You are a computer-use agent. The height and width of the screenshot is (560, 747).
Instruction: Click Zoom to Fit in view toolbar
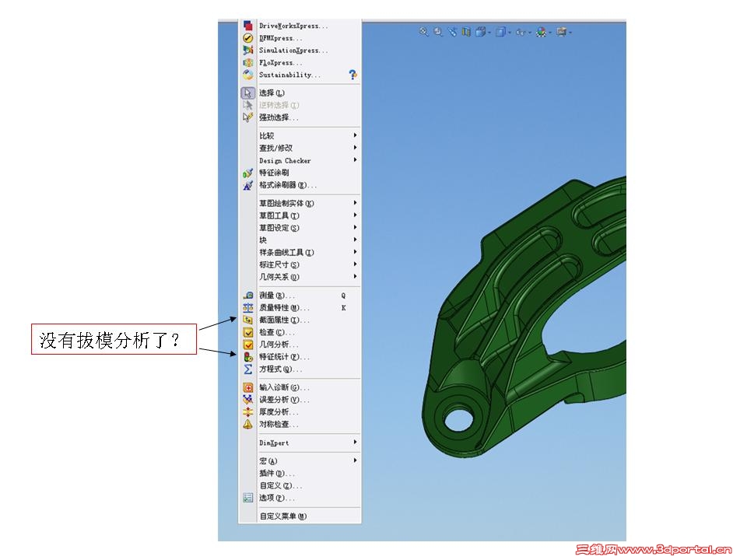[423, 32]
